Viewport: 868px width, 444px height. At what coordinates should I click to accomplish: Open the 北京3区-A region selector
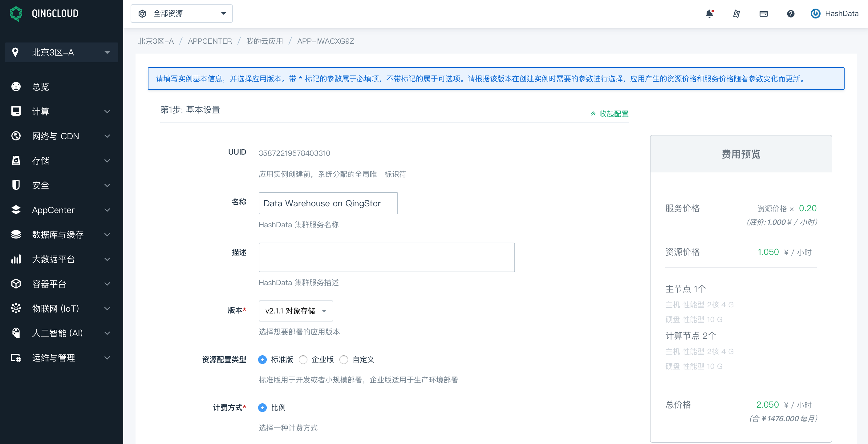61,52
